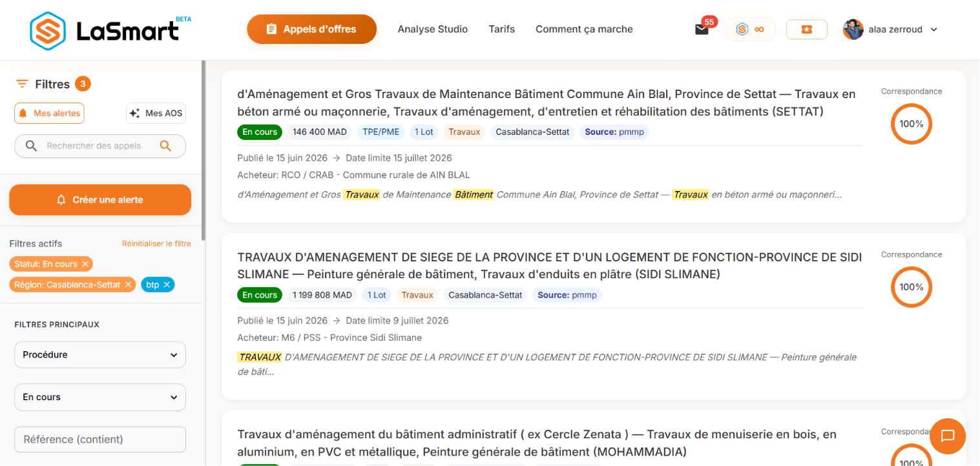The width and height of the screenshot is (980, 466).
Task: Expand the alaa zerroud account menu
Action: tap(933, 30)
